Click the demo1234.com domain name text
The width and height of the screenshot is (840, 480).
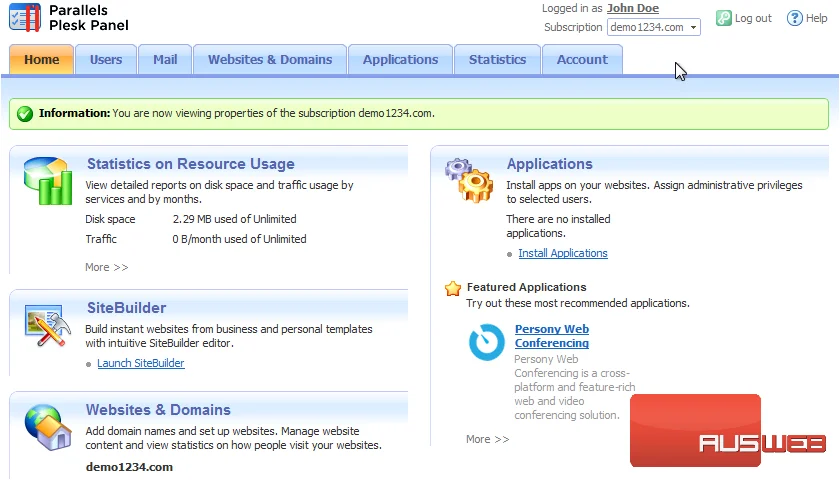pos(129,467)
